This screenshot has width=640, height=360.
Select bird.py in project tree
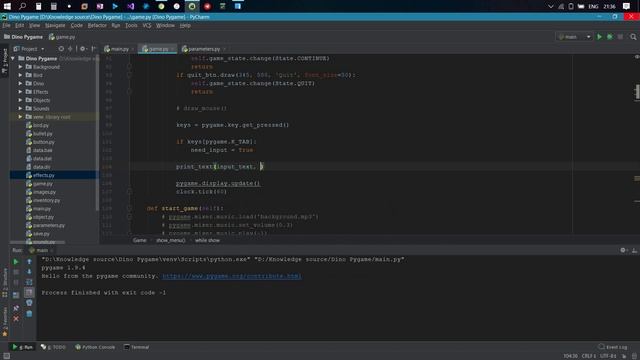[38, 125]
